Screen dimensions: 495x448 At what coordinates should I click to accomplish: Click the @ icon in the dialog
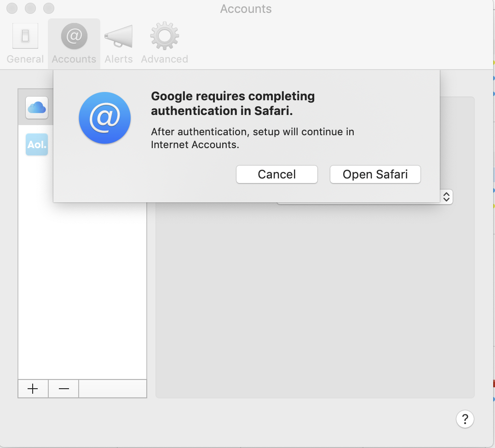(104, 118)
